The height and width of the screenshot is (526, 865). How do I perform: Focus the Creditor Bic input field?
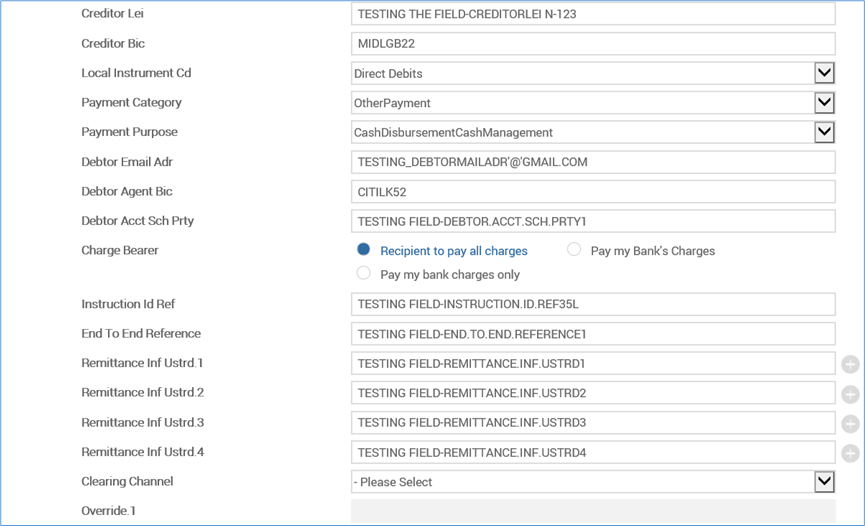[x=593, y=44]
